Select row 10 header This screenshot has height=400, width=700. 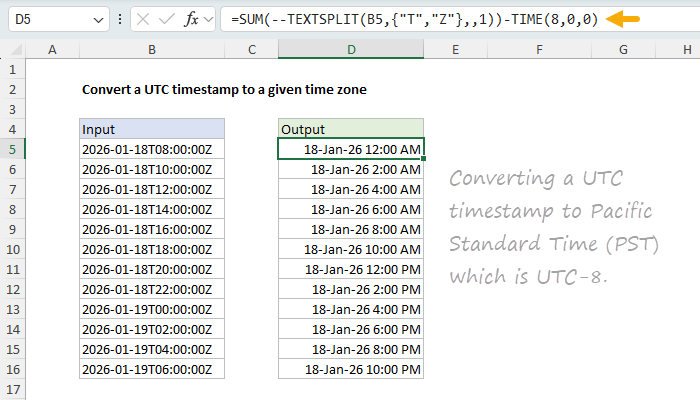(x=12, y=249)
